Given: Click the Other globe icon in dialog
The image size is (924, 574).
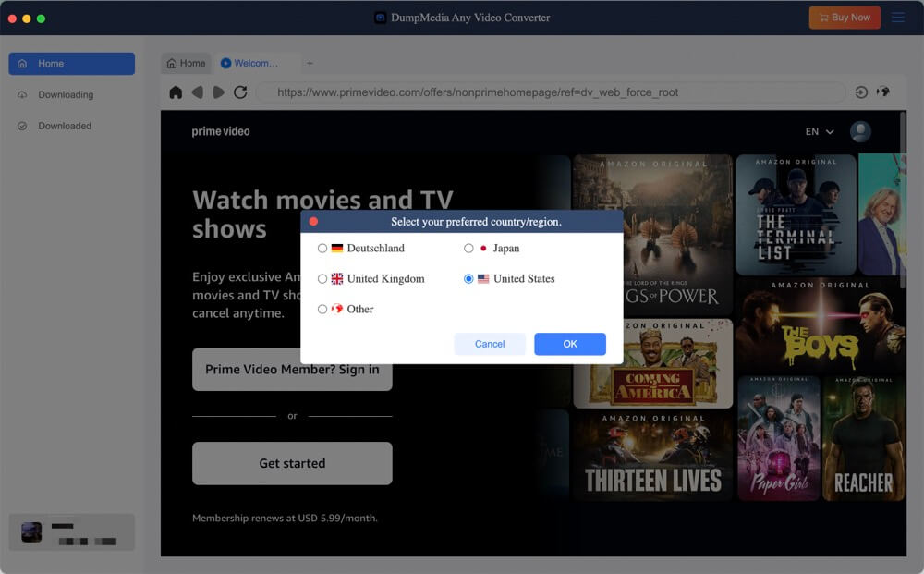Looking at the screenshot, I should pos(337,309).
